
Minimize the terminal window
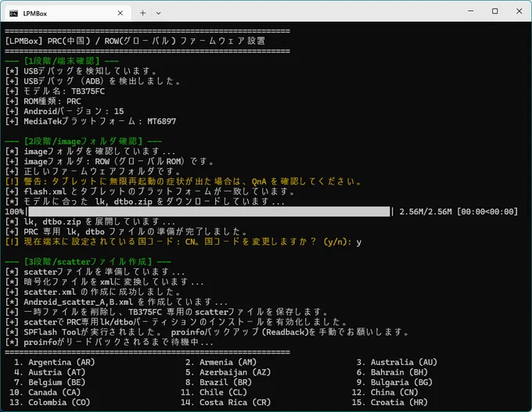click(x=471, y=11)
